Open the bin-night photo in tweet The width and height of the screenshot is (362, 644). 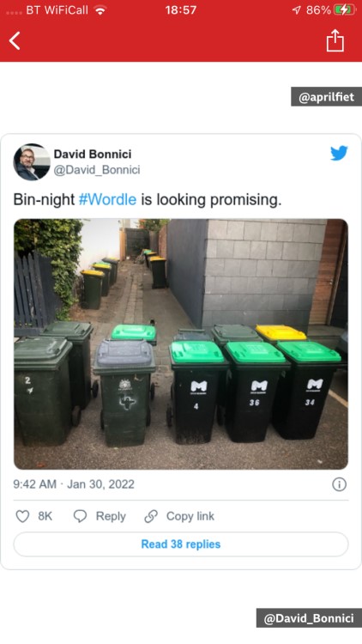(181, 344)
